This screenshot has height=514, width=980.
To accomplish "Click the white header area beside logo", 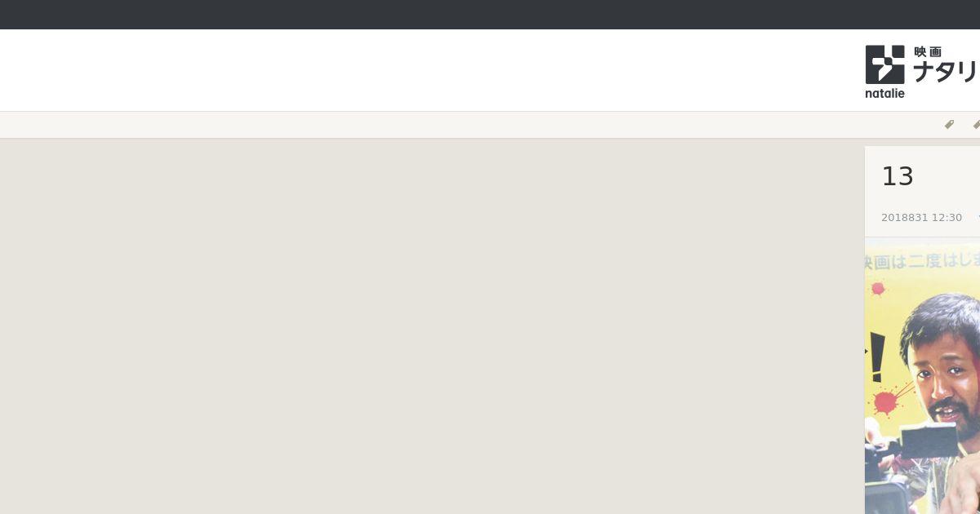I will click(429, 70).
